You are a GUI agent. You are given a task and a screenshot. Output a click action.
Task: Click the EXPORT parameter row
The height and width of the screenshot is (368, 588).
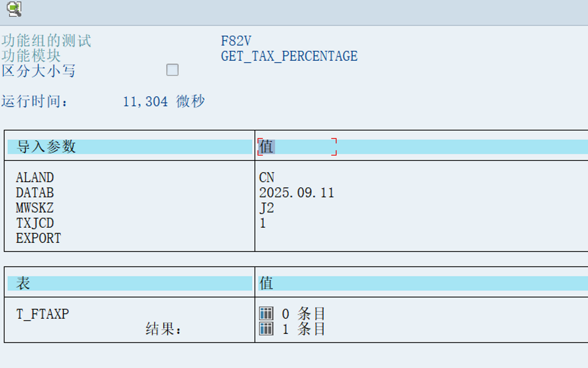(x=38, y=238)
